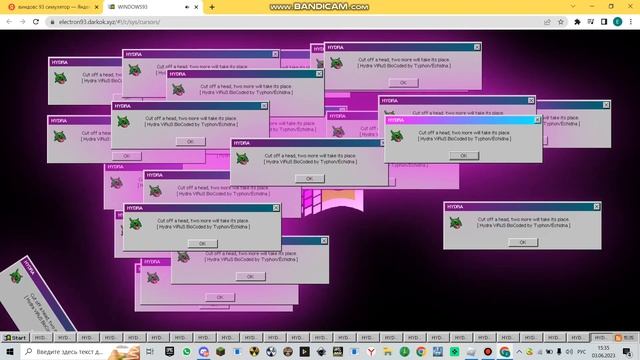Close the active highlighted HYDRA dialog
Image resolution: width=640 pixels, height=360 pixels.
(x=537, y=120)
